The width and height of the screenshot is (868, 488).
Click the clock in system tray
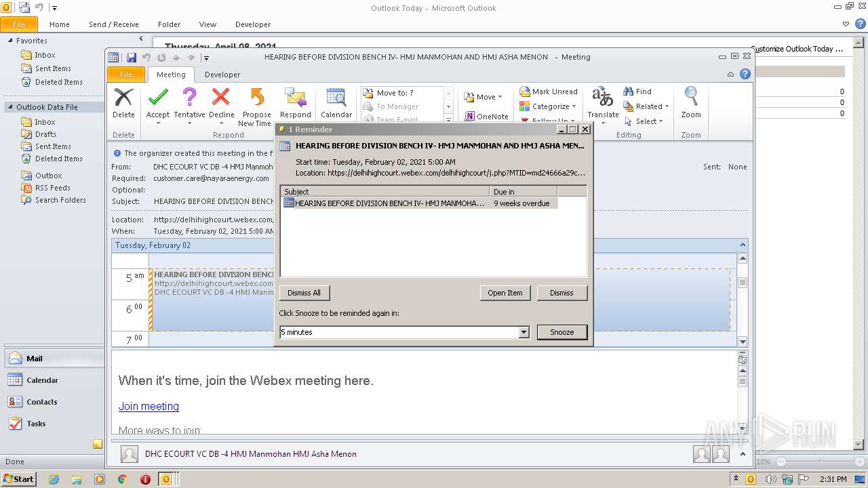coord(833,479)
